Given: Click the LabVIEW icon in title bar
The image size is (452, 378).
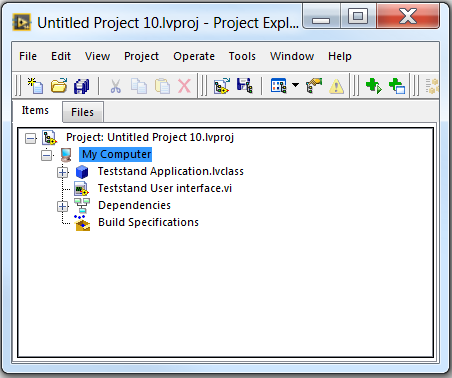Looking at the screenshot, I should [22, 22].
